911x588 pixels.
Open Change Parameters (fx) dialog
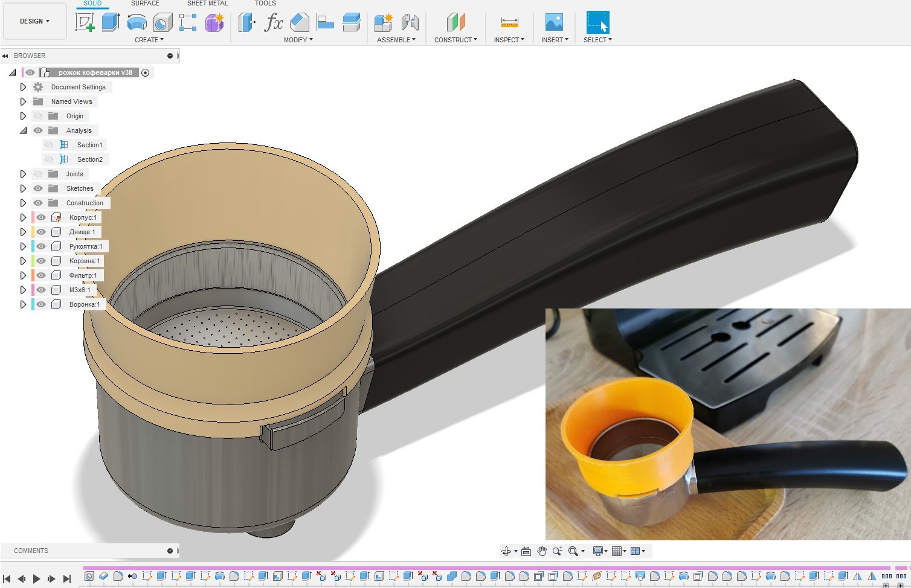point(273,23)
